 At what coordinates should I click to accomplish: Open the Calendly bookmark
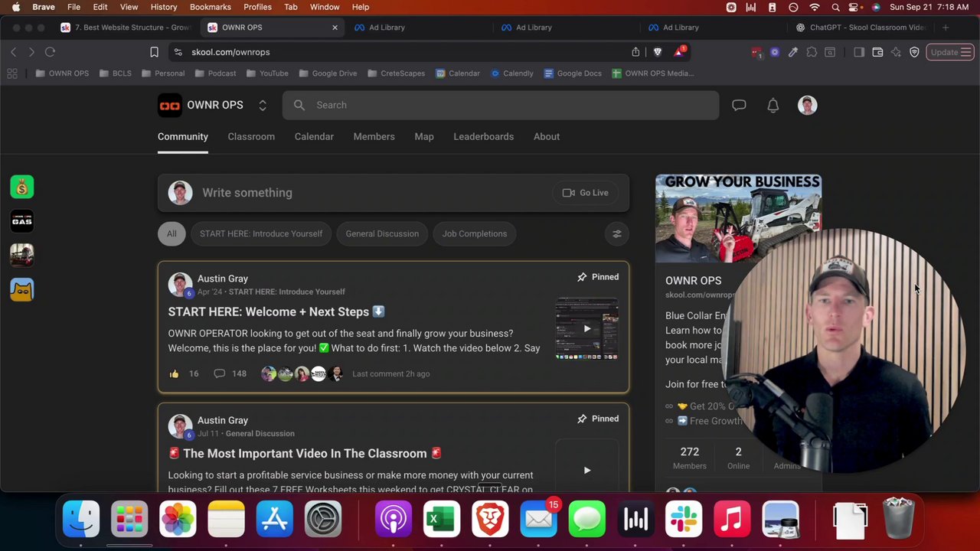pyautogui.click(x=511, y=73)
